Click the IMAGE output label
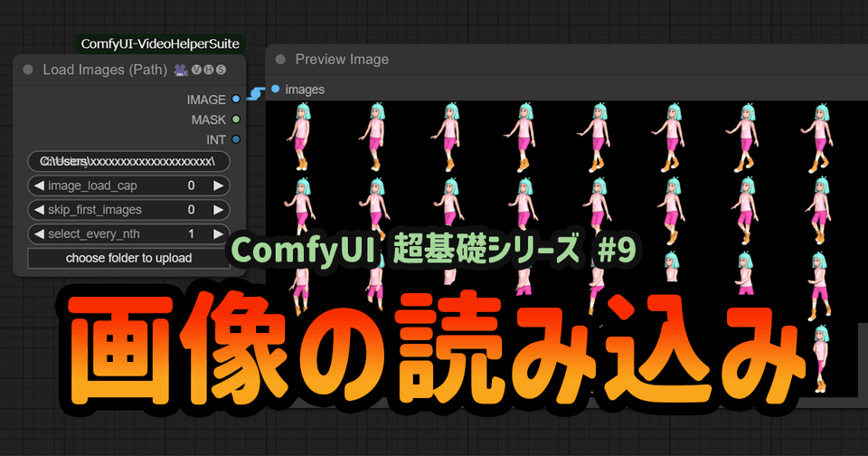The height and width of the screenshot is (456, 868). click(x=206, y=100)
